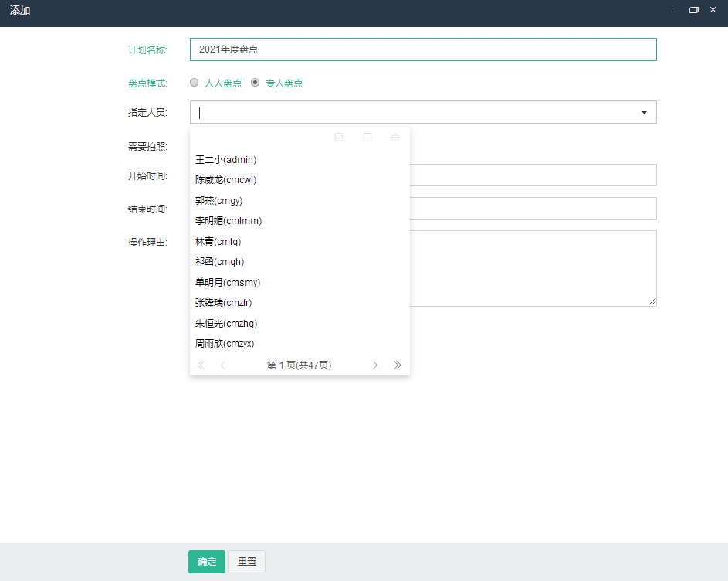Click the 计划名称 text field
This screenshot has height=581, width=728.
[x=423, y=49]
